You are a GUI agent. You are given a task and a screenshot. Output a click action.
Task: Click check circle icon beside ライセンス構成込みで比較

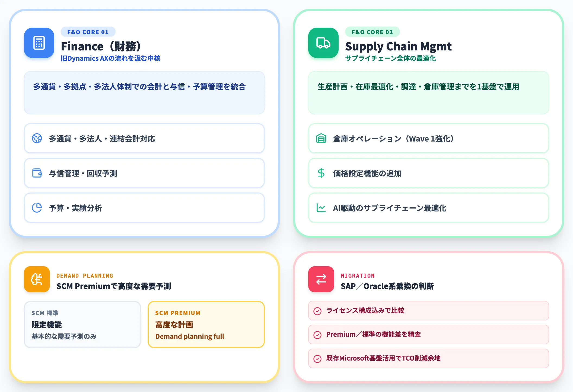[317, 311]
